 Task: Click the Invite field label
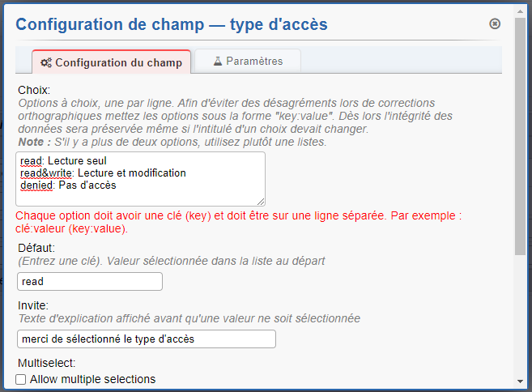click(32, 305)
